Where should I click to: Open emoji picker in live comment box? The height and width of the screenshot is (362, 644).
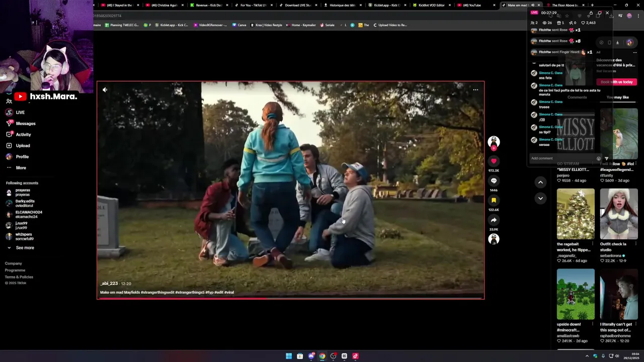click(x=599, y=158)
